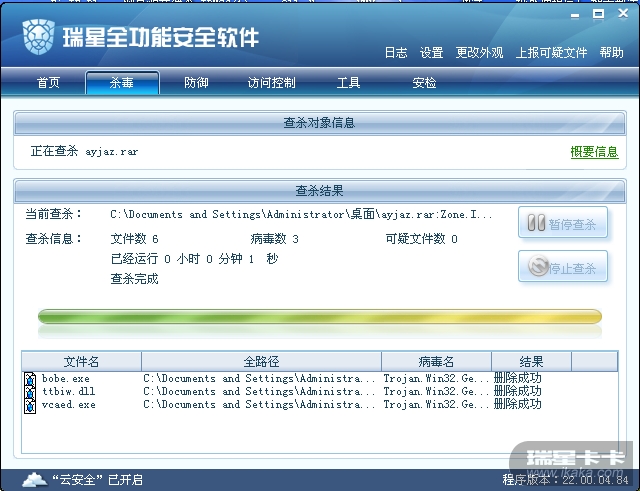Click the 文件数 6 value

pos(134,239)
